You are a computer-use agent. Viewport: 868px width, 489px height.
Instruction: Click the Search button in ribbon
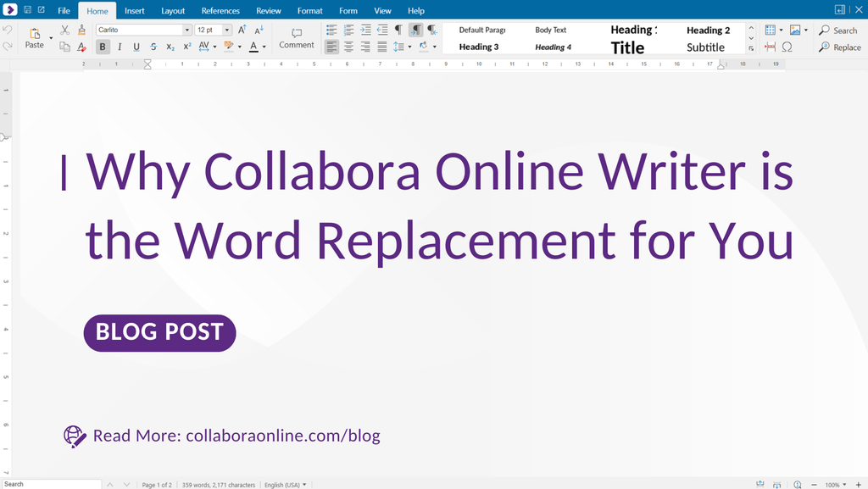[x=838, y=31]
